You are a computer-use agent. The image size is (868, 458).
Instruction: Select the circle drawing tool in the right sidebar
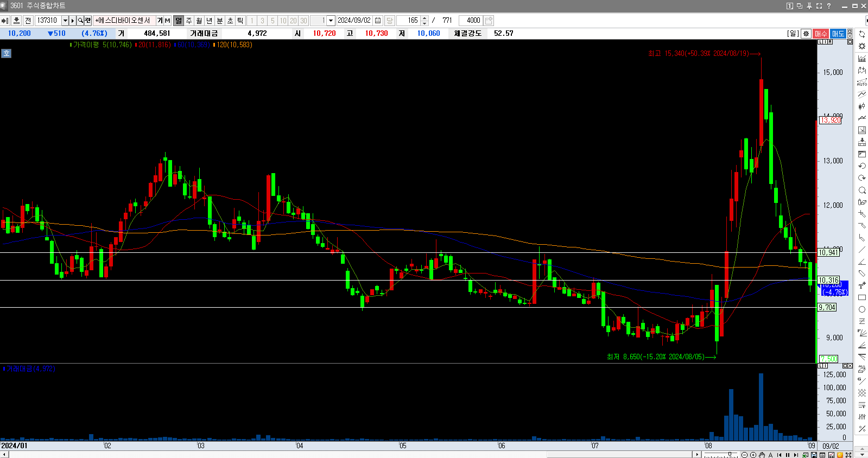(862, 309)
